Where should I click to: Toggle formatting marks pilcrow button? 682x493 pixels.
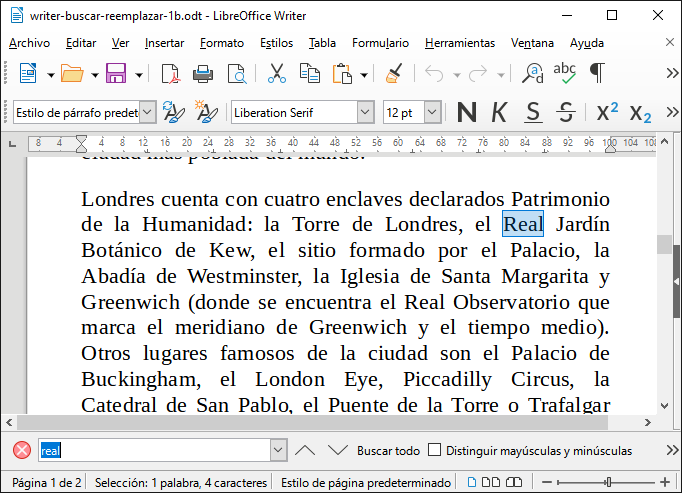coord(597,74)
